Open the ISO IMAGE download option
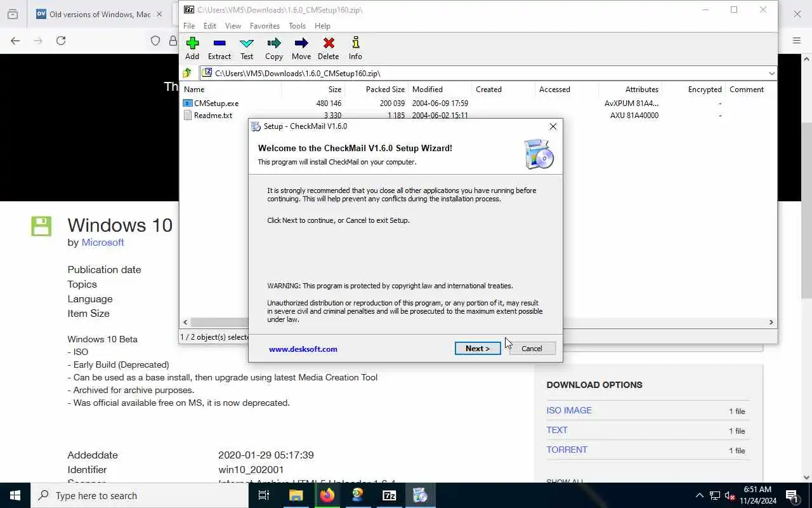812x508 pixels. click(569, 410)
